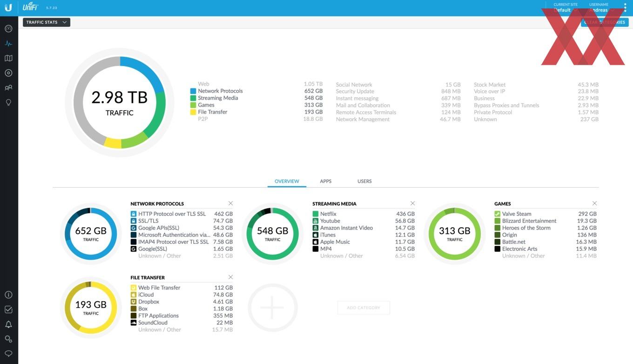Toggle the Streaming Media green swatch

click(x=193, y=98)
